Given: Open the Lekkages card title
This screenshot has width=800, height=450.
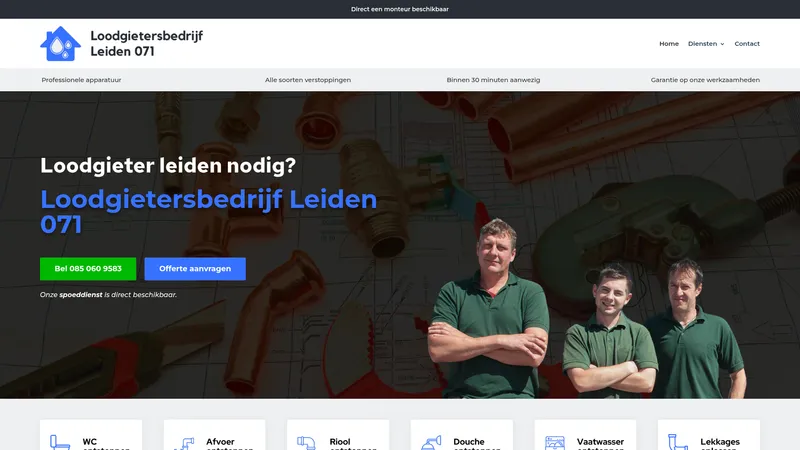Looking at the screenshot, I should pos(720,444).
